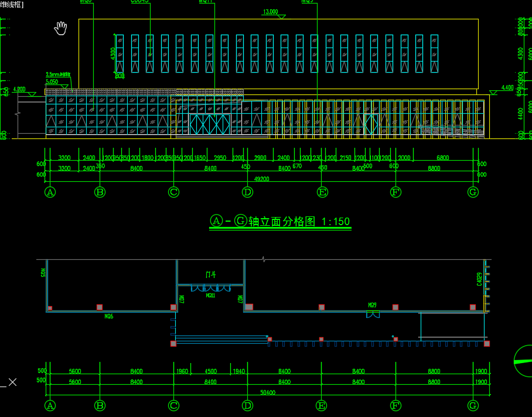
Task: Select the 4300 vertical window dimension
Action: 113,53
